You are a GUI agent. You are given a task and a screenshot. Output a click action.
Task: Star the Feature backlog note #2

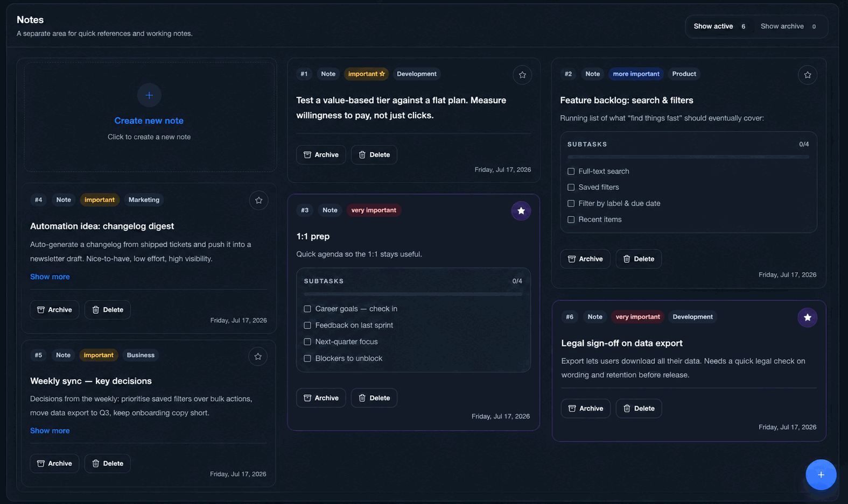click(x=807, y=75)
